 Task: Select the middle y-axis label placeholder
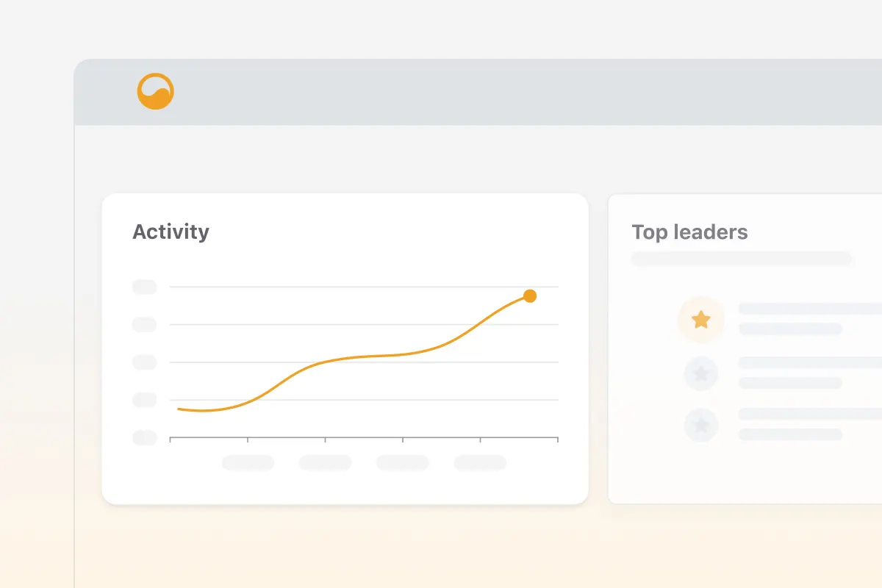(145, 362)
